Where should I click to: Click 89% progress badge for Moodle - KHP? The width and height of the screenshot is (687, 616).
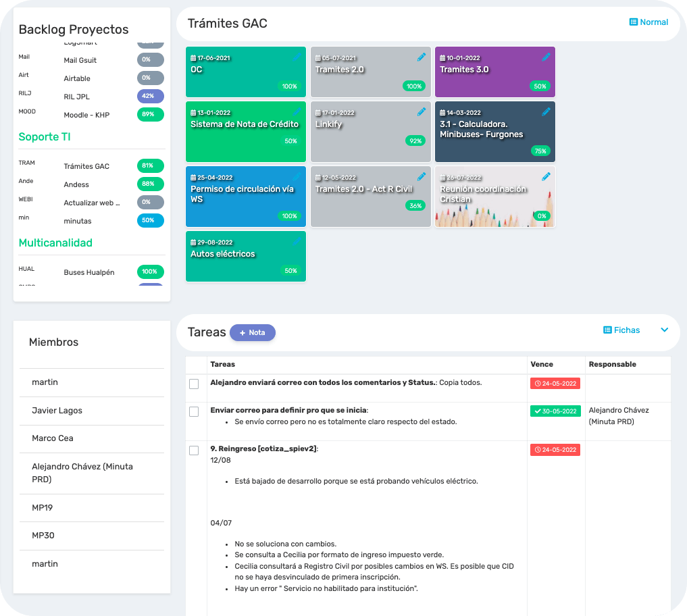150,114
